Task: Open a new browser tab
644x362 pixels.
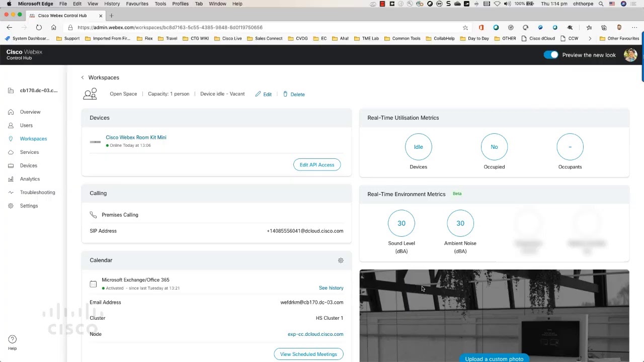Action: (111, 16)
